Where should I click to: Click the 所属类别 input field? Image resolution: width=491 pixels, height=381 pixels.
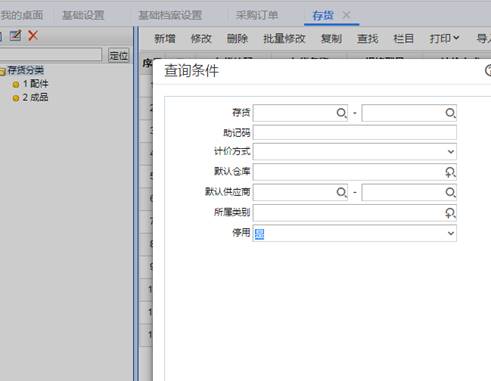click(355, 213)
